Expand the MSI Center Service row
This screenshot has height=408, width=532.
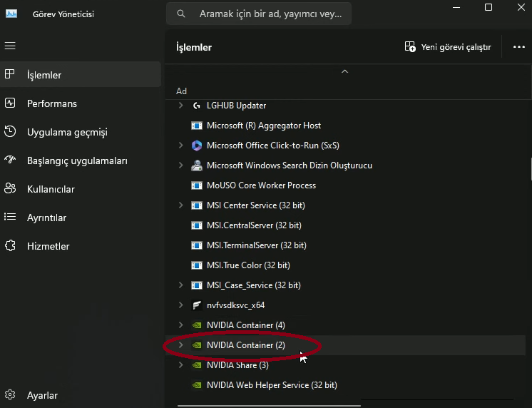coord(180,205)
